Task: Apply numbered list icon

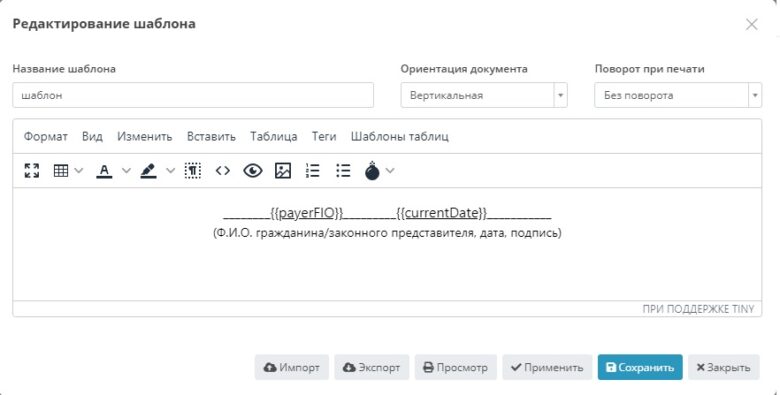Action: (x=313, y=171)
